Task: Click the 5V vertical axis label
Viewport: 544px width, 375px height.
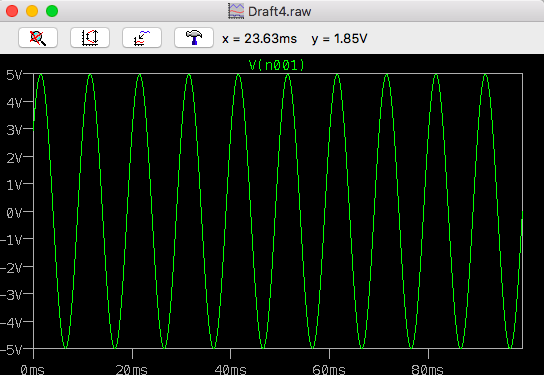Action: (14, 75)
